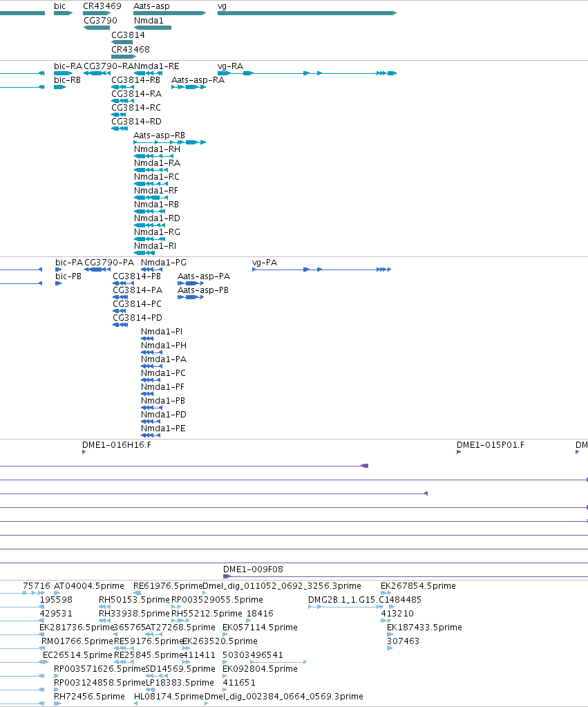
Task: Click EST AT04004.5prime
Action: pyautogui.click(x=57, y=594)
